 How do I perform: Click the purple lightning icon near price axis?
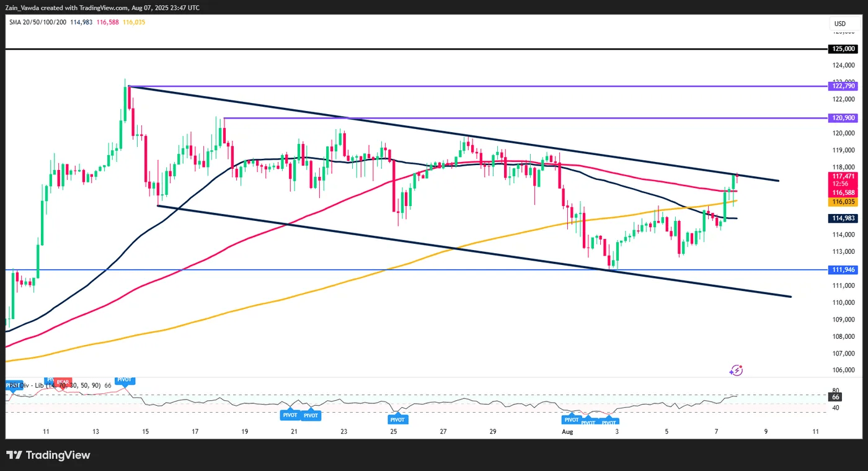736,370
